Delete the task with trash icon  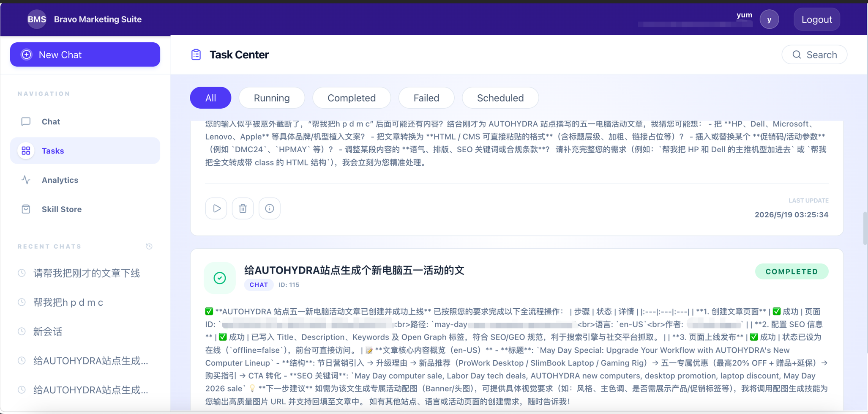[243, 208]
